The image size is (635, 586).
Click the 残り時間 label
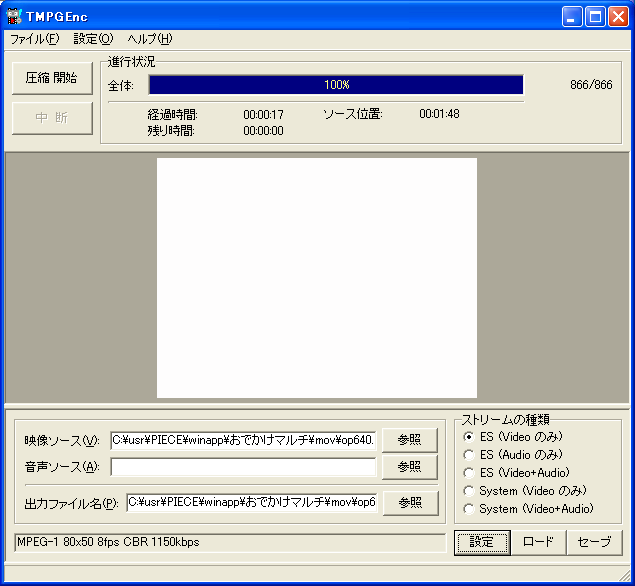point(171,131)
